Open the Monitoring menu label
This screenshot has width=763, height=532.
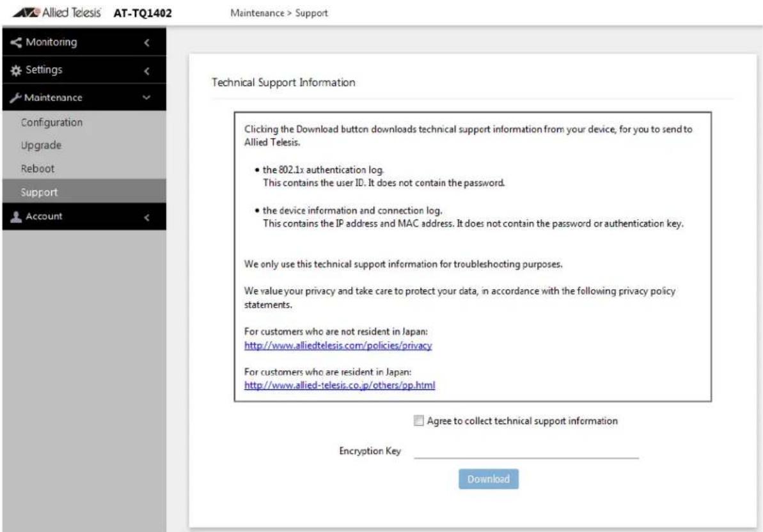click(51, 42)
